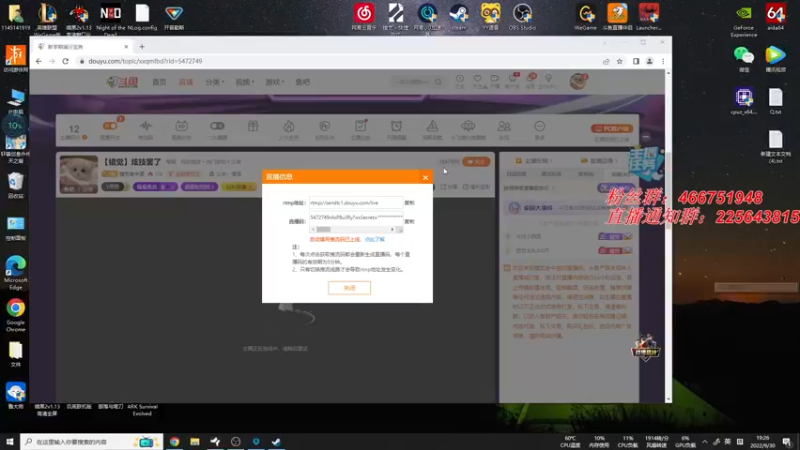Click the stream key horizontal scrollbar thumb

point(323,230)
